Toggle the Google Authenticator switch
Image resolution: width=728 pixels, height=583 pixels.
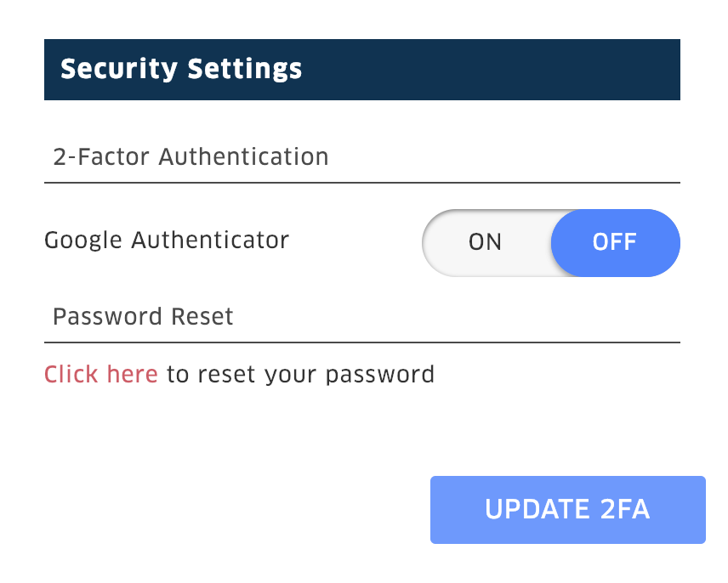(551, 242)
